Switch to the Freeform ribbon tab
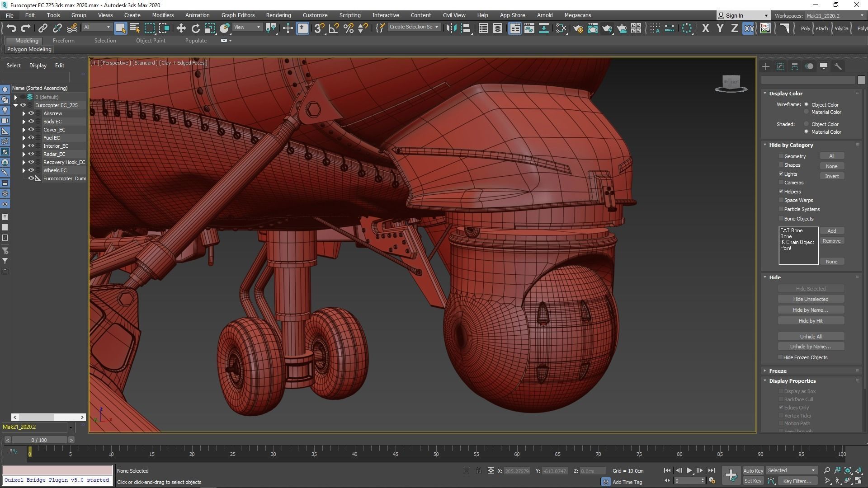The height and width of the screenshot is (488, 868). click(x=63, y=41)
